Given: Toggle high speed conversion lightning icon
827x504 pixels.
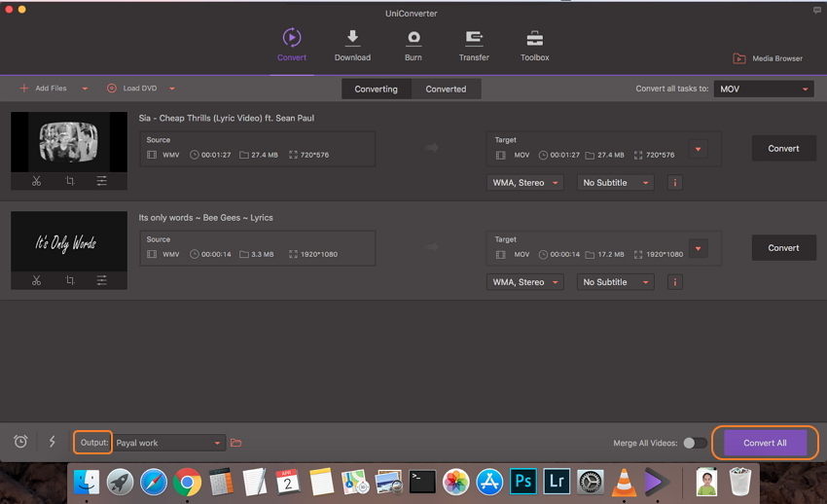Looking at the screenshot, I should (x=53, y=442).
